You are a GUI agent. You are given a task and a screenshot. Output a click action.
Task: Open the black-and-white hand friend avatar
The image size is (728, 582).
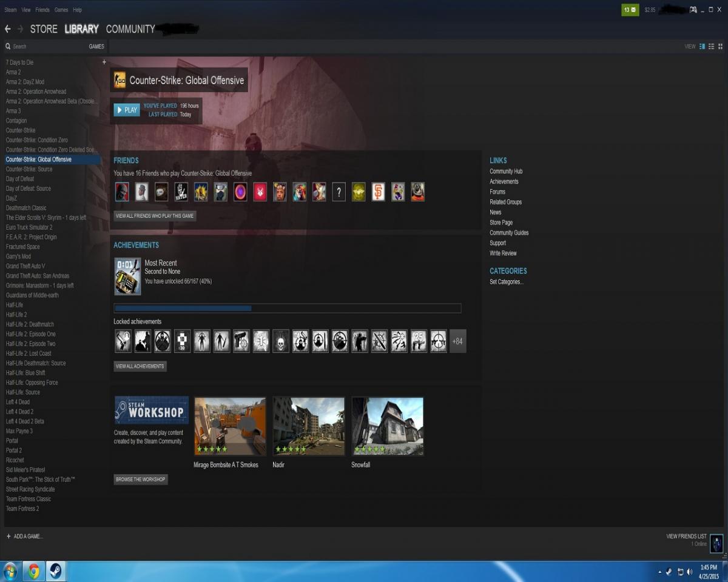click(x=181, y=192)
